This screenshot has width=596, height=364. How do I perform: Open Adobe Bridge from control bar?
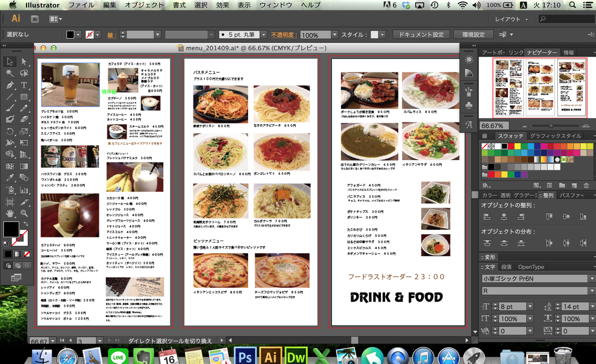click(x=35, y=19)
